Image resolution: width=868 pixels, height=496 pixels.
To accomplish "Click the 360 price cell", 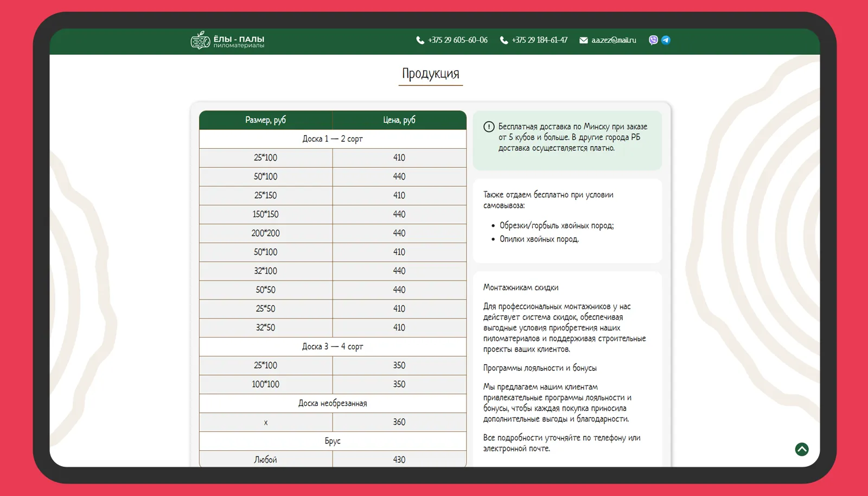I will tap(399, 422).
